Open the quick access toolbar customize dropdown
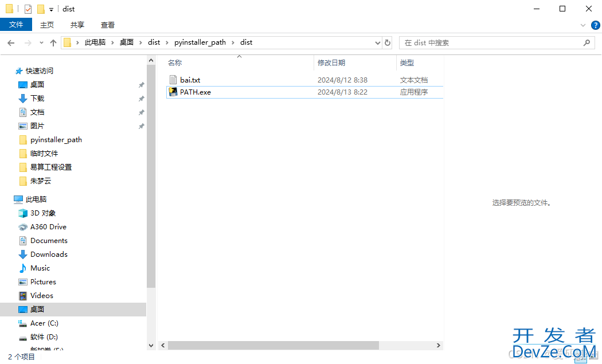The width and height of the screenshot is (602, 364). pyautogui.click(x=51, y=9)
